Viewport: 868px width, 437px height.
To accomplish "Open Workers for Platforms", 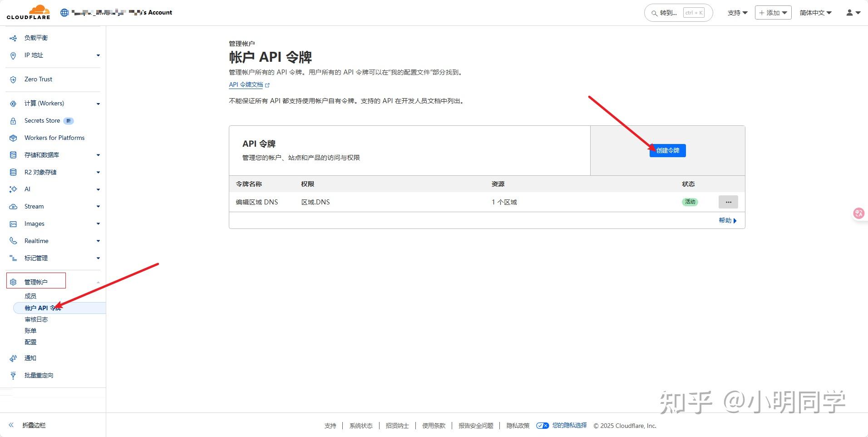I will click(x=54, y=138).
